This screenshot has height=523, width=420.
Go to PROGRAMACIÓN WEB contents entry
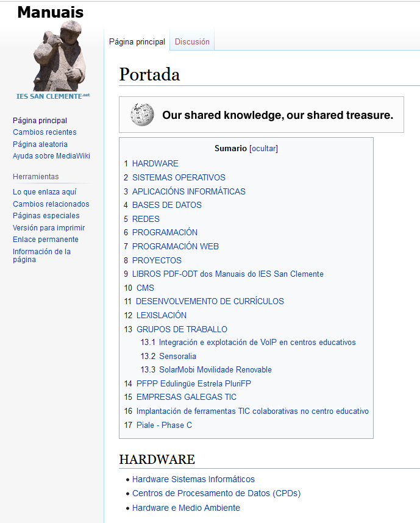[x=175, y=246]
